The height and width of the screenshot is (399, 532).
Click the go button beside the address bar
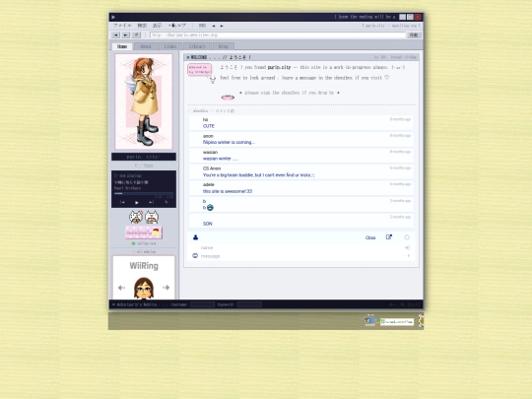[x=414, y=34]
